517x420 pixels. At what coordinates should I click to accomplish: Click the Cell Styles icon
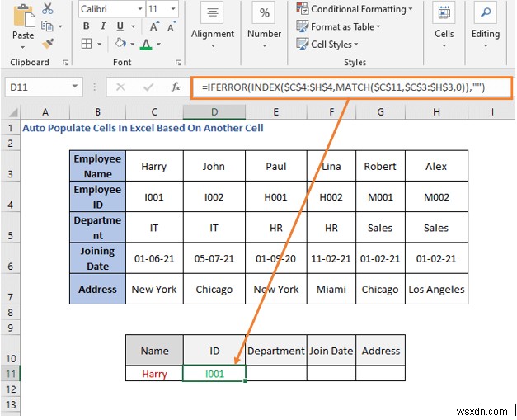pyautogui.click(x=303, y=44)
